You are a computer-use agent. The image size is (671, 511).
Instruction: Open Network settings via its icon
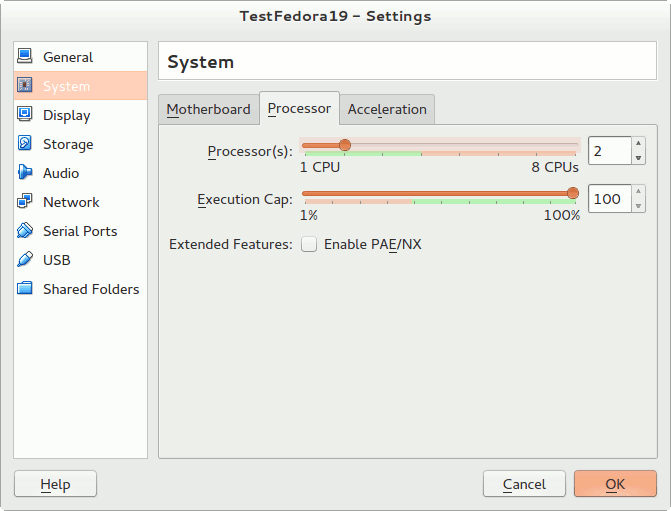coord(25,202)
